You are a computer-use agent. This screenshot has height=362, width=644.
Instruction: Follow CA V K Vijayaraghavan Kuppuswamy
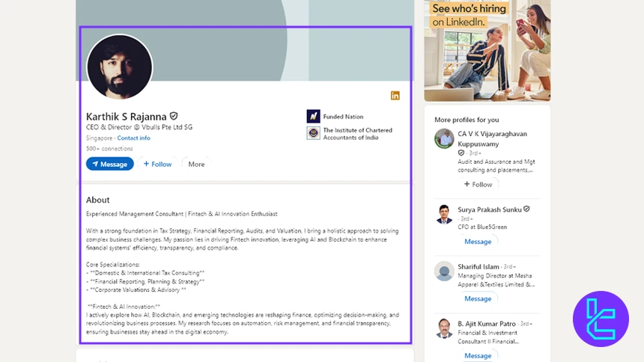478,185
